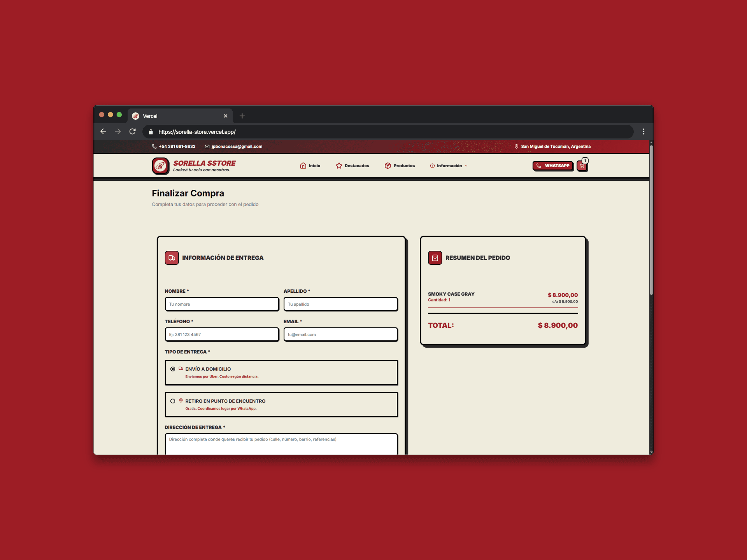
Task: Click the phone number +54 381 661-8632
Action: (x=177, y=147)
